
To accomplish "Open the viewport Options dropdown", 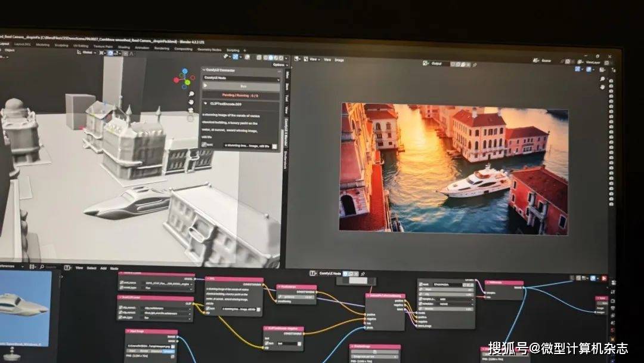I will pyautogui.click(x=279, y=65).
